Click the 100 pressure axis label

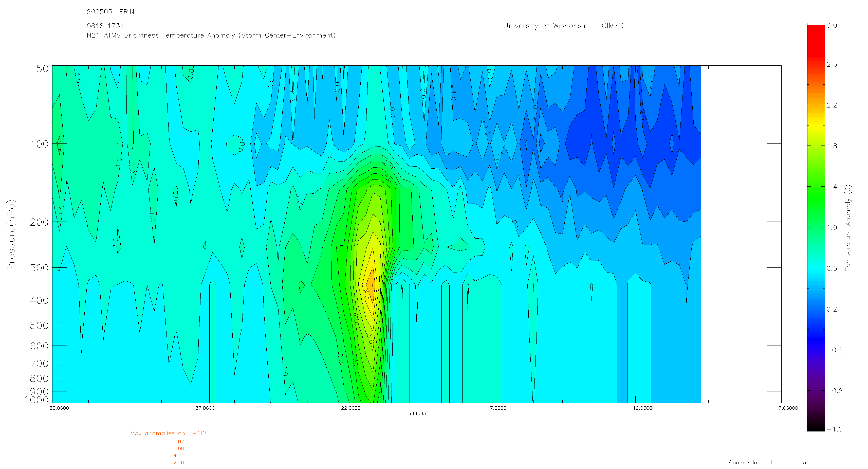point(40,144)
